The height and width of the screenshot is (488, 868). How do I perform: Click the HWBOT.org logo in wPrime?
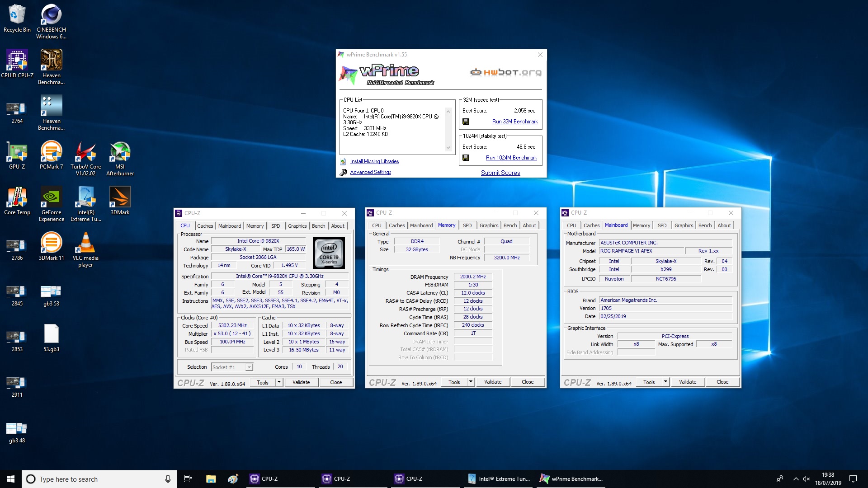click(505, 72)
